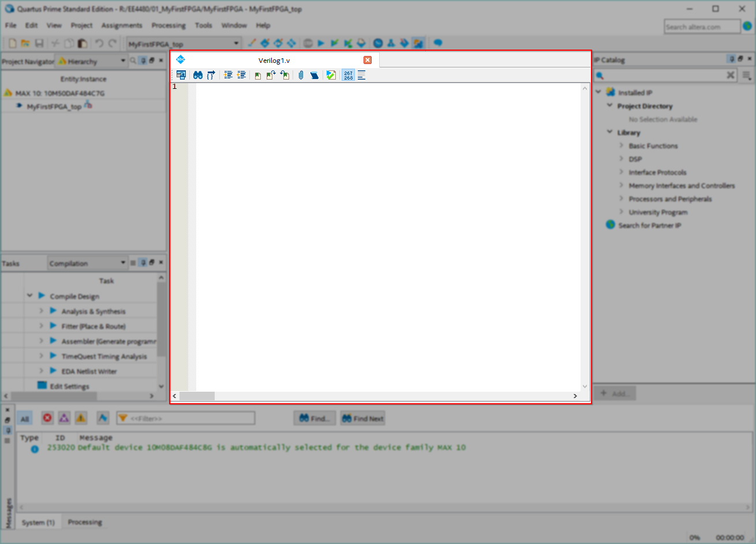Click the Start Compilation play icon
The image size is (756, 544).
[321, 43]
